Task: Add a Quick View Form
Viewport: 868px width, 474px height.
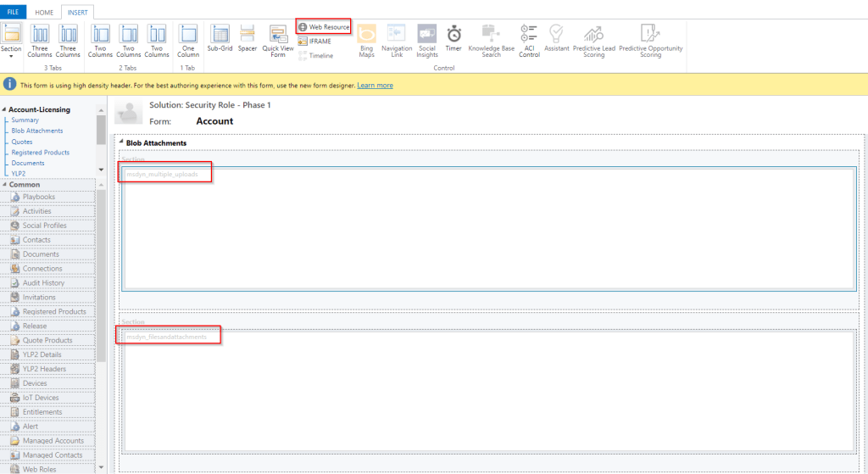Action: tap(278, 40)
